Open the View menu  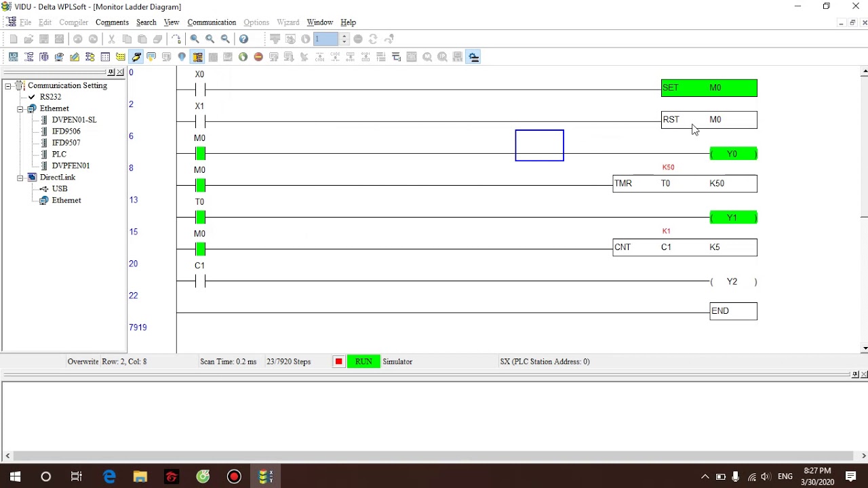click(172, 22)
